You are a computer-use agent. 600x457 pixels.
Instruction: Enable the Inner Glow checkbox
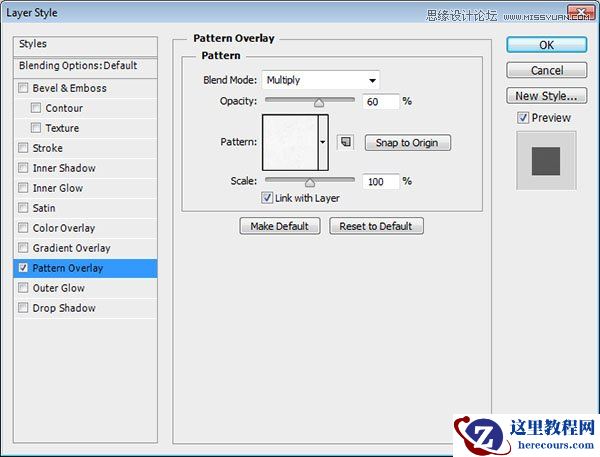coord(23,188)
